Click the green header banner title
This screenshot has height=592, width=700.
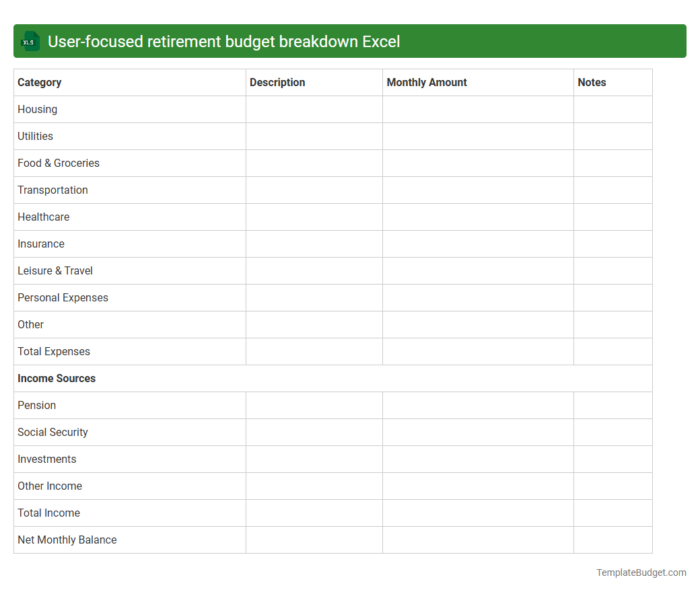pos(223,41)
